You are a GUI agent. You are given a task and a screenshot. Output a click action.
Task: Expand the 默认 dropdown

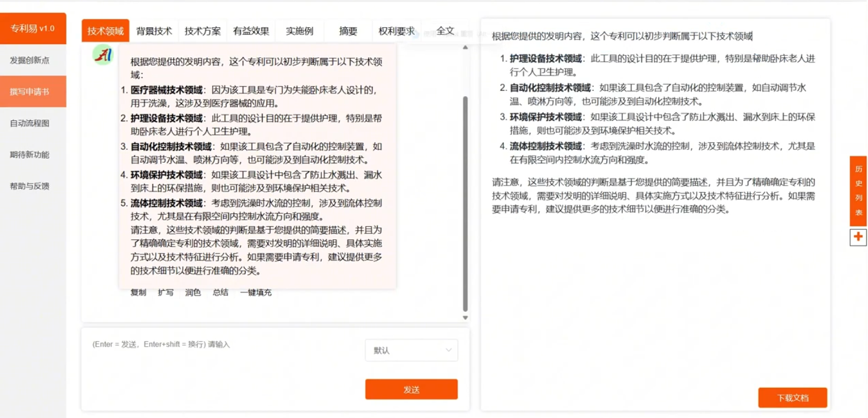click(411, 350)
